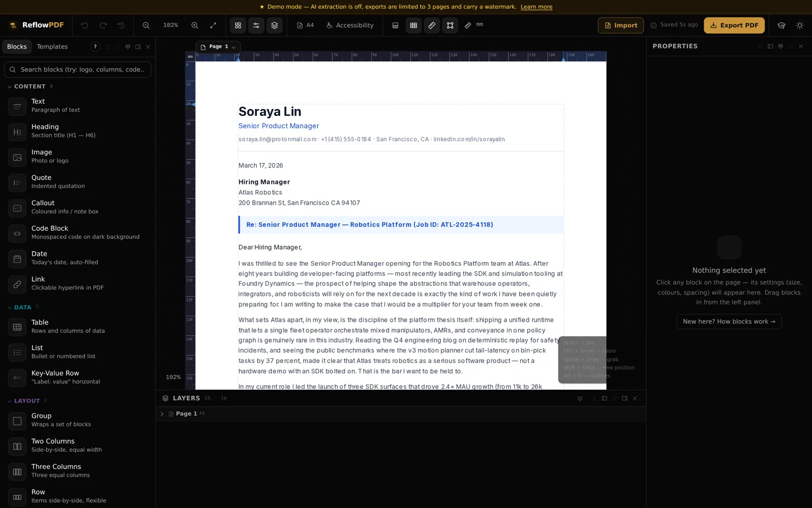Image resolution: width=812 pixels, height=508 pixels.
Task: Click the undo arrow icon
Action: point(85,26)
